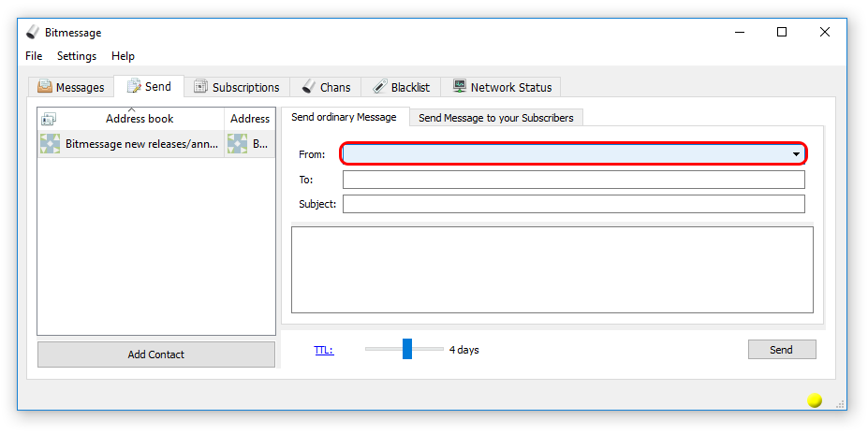868x434 pixels.
Task: Click identicon in the Address column row
Action: [237, 144]
